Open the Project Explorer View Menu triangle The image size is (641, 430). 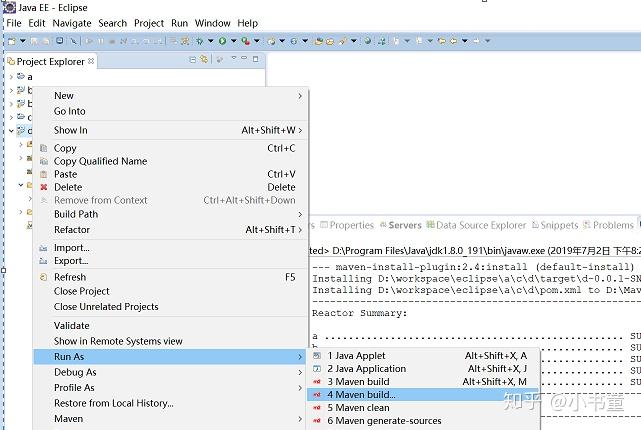click(x=234, y=58)
